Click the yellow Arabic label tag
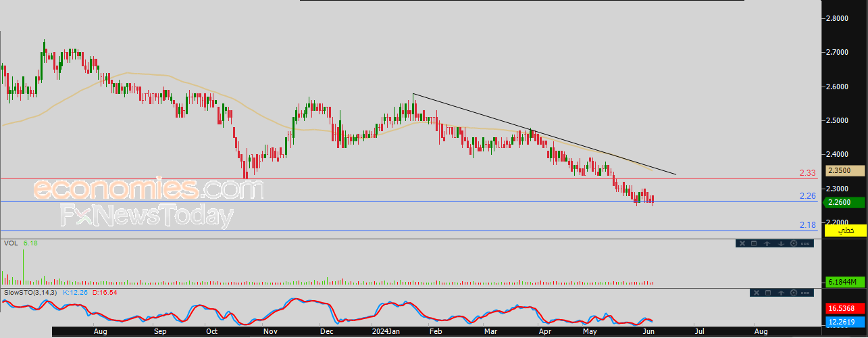 [x=844, y=231]
